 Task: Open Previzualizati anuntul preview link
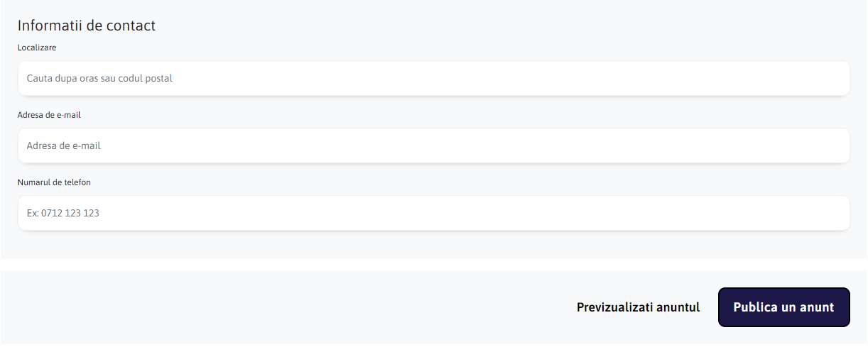[638, 307]
